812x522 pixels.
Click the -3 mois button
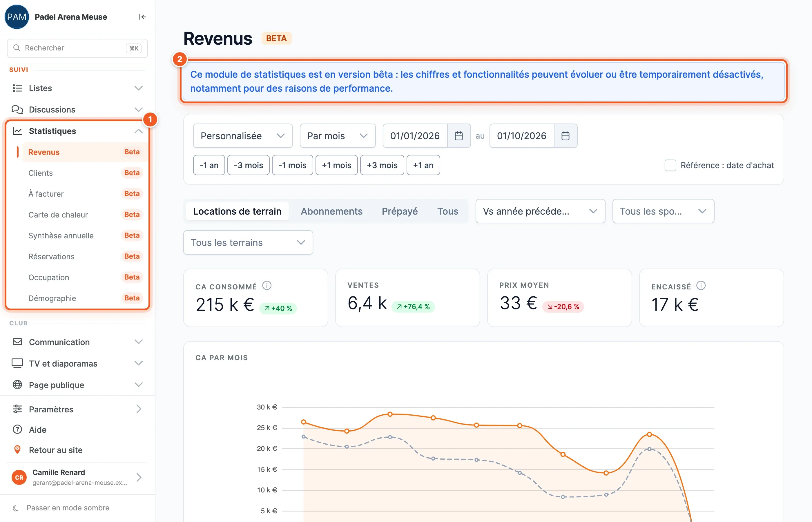(249, 165)
